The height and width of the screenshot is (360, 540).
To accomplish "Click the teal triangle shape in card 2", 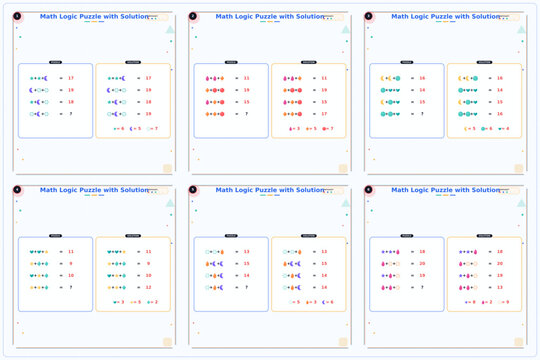I will click(345, 30).
